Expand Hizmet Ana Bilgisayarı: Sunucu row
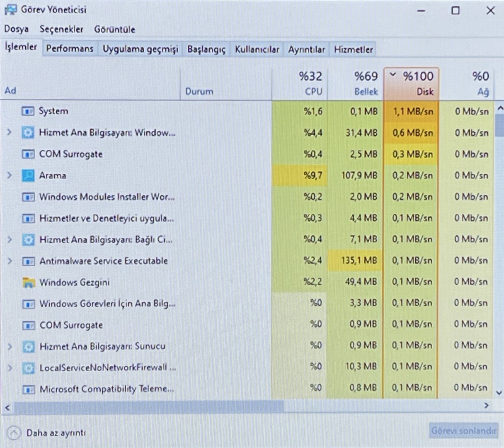This screenshot has width=504, height=448. (x=9, y=346)
